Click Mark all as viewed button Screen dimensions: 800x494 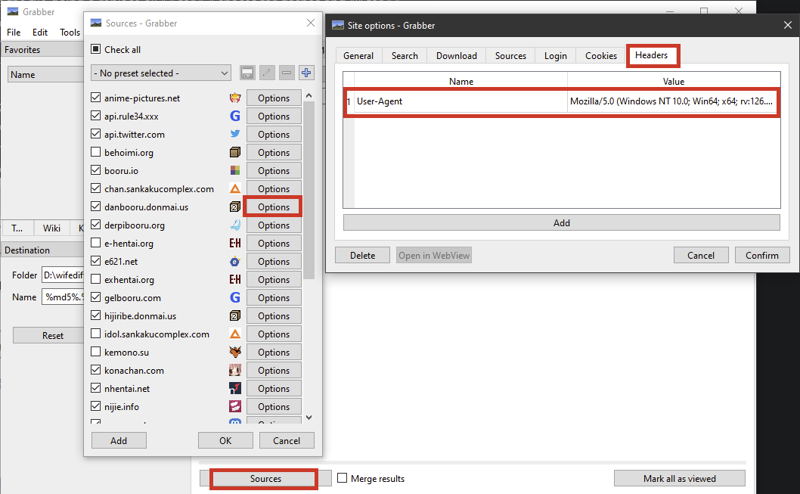tap(680, 479)
